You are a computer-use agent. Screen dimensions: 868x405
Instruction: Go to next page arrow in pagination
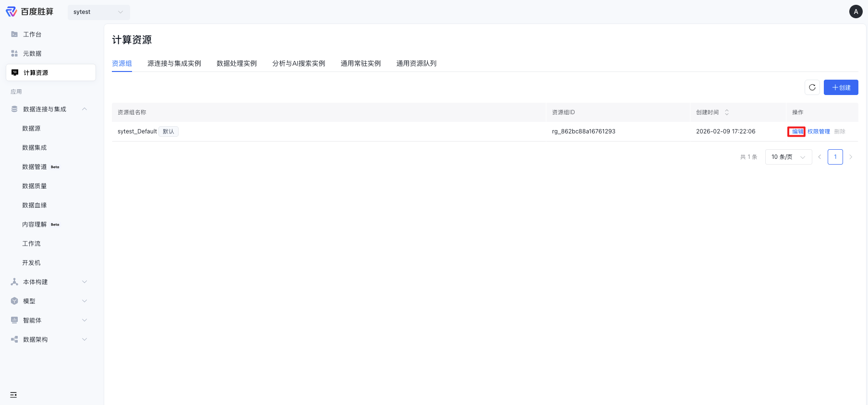point(851,157)
